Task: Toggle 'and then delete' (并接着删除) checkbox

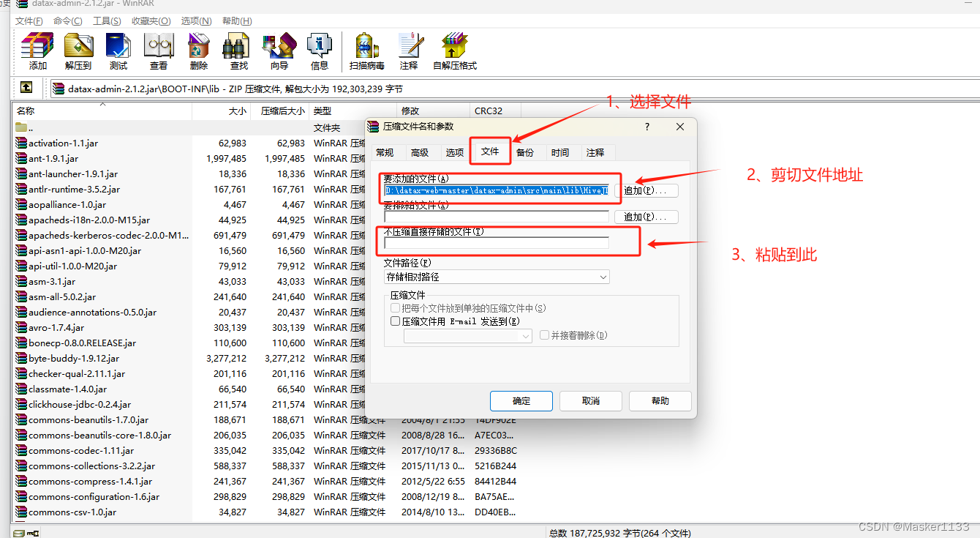Action: coord(544,335)
